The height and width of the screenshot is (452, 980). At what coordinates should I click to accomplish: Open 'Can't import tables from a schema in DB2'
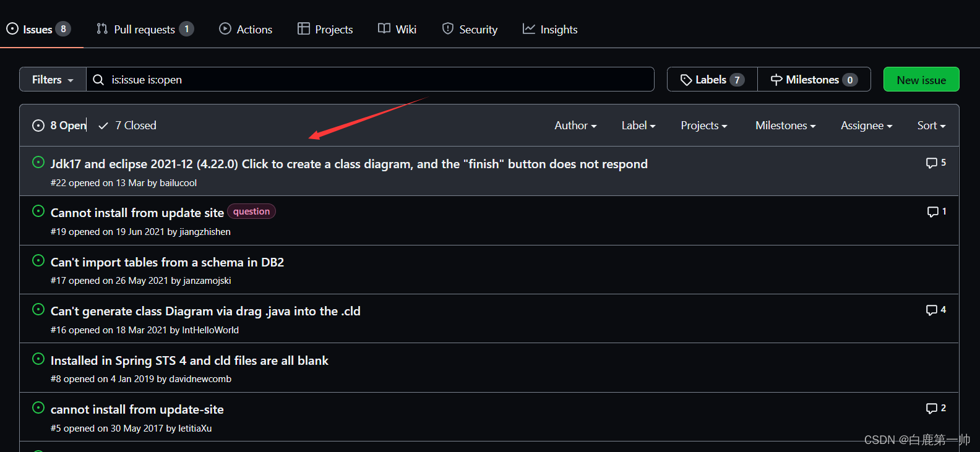point(167,262)
